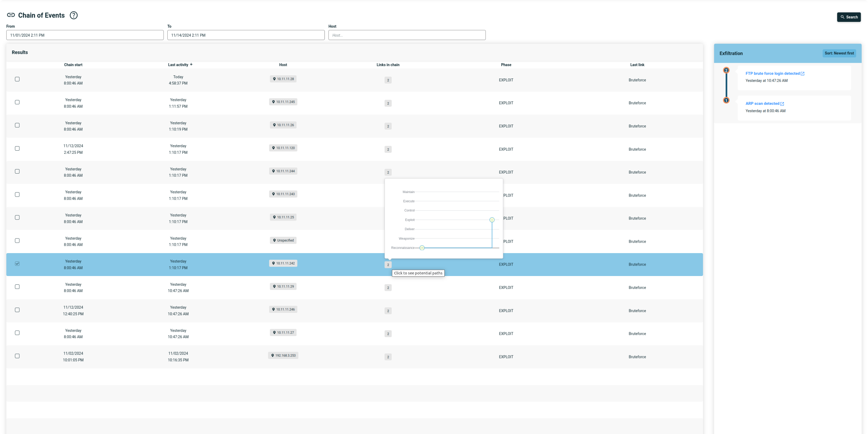Click timeline marker number 1 in Exfiltration
Image resolution: width=868 pixels, height=434 pixels.
[726, 100]
